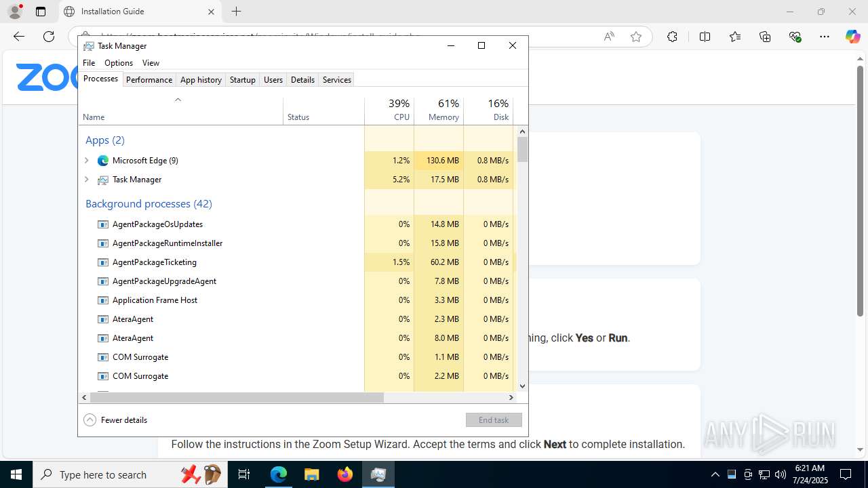Open Edge Settings and more menu

(x=825, y=37)
